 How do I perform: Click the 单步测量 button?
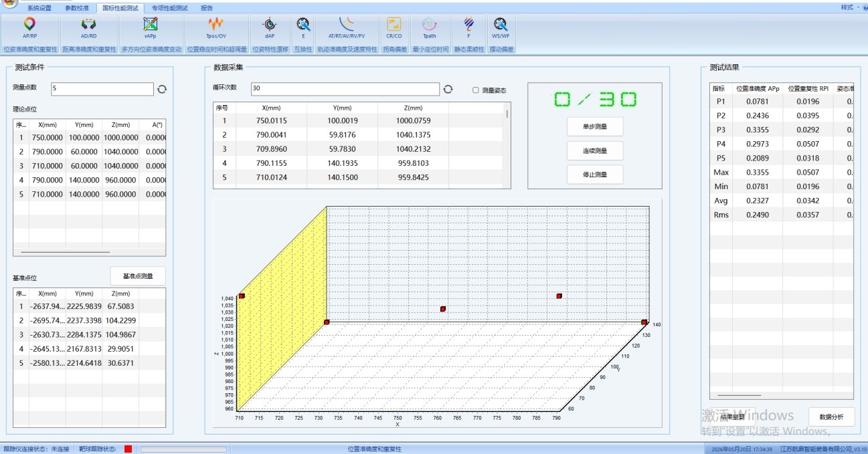(x=595, y=126)
